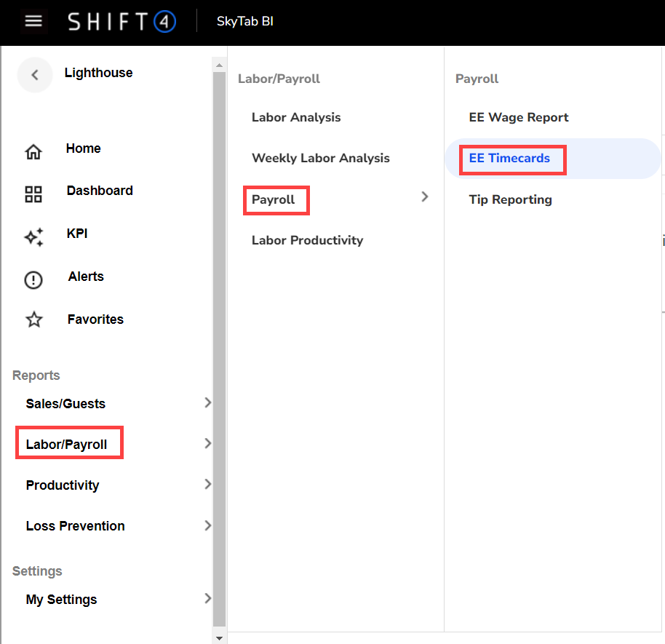Open the EE Wage Report
The width and height of the screenshot is (665, 644).
[x=519, y=117]
